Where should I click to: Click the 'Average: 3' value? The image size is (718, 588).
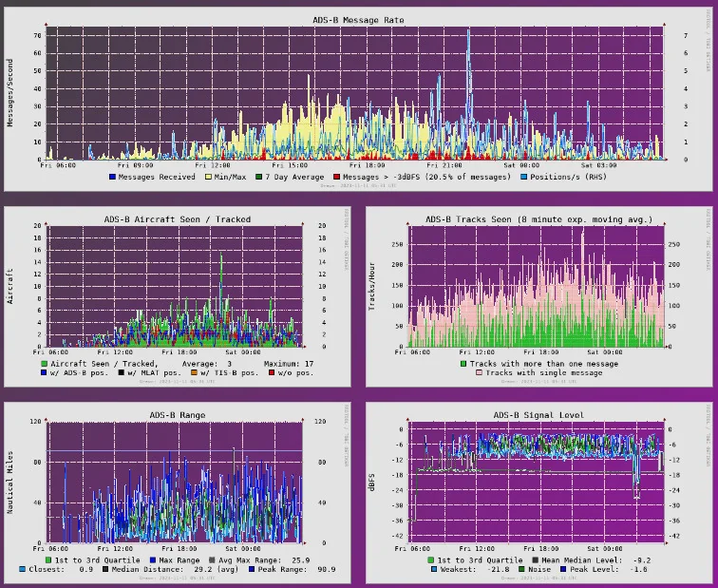tap(207, 364)
